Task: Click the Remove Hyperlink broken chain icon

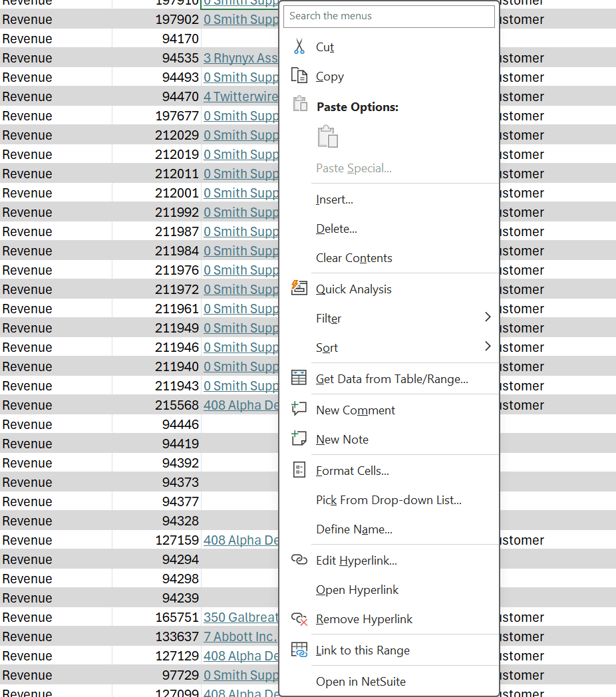Action: tap(299, 619)
